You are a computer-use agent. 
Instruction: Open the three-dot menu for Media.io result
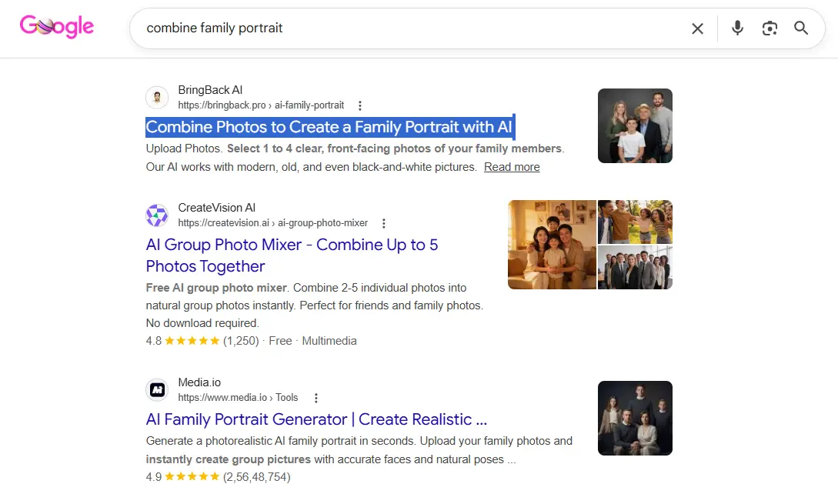pyautogui.click(x=316, y=398)
